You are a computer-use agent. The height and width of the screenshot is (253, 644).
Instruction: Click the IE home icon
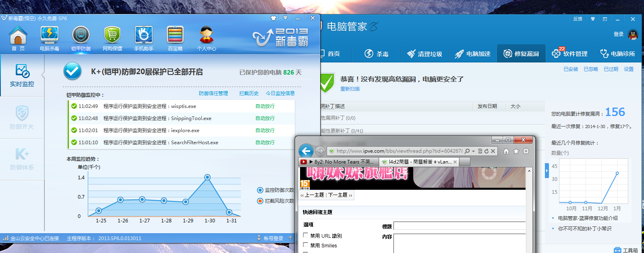[x=506, y=151]
